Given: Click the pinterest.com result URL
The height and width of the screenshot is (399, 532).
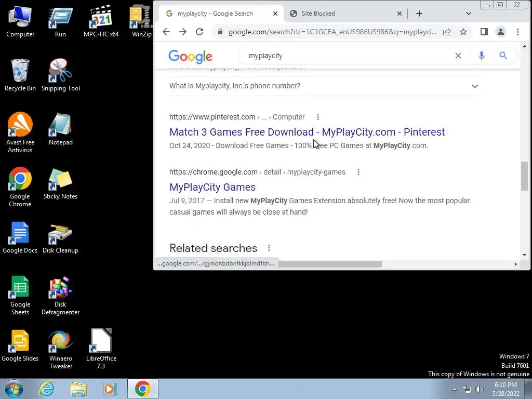Looking at the screenshot, I should point(237,117).
